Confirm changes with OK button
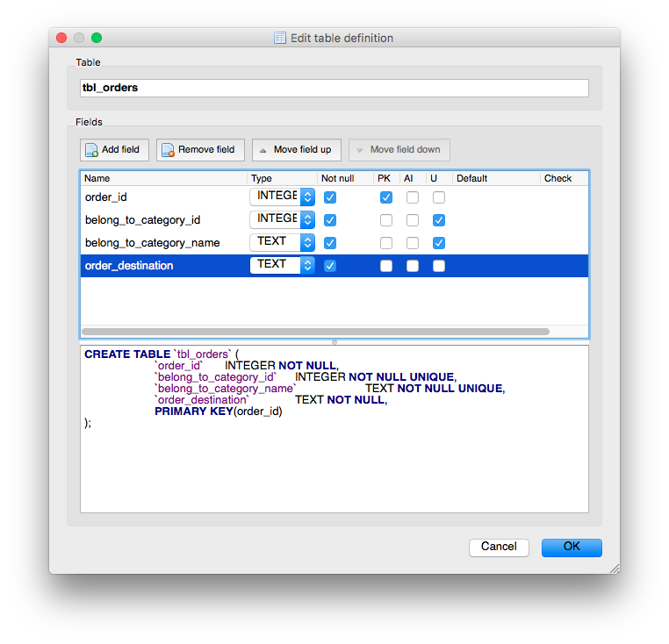 572,547
